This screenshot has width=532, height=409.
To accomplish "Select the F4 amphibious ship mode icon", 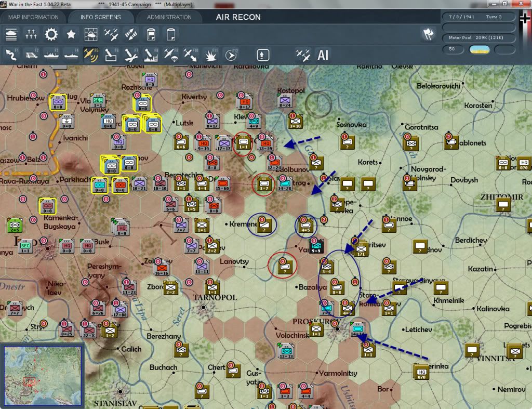I will click(x=71, y=55).
